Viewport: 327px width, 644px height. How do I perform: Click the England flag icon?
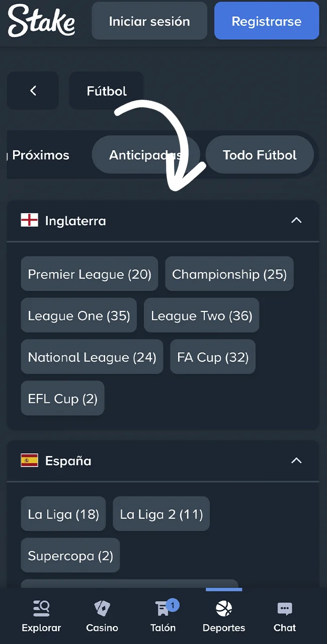tap(29, 220)
